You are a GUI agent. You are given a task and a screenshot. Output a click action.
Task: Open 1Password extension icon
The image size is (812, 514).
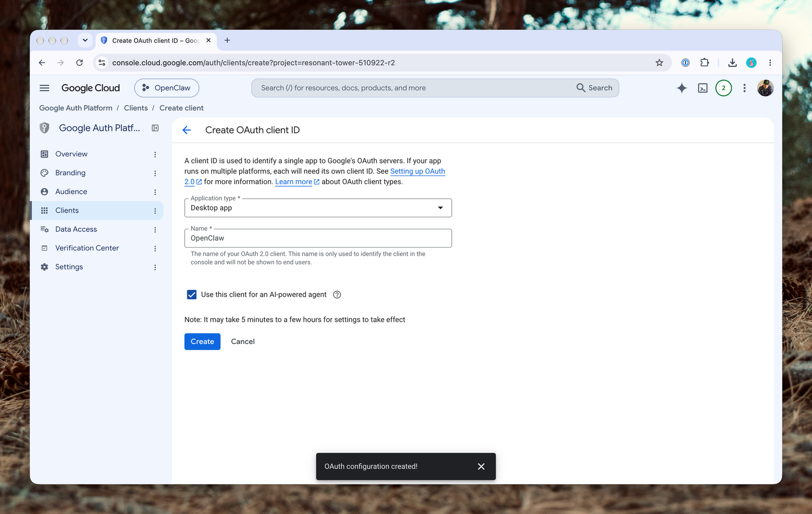tap(685, 63)
